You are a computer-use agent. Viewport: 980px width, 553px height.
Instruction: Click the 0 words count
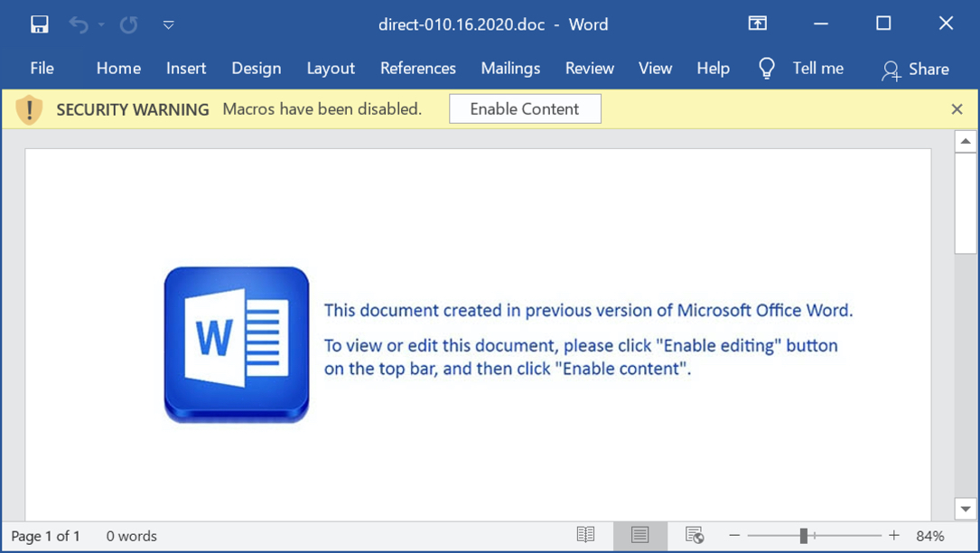click(131, 536)
